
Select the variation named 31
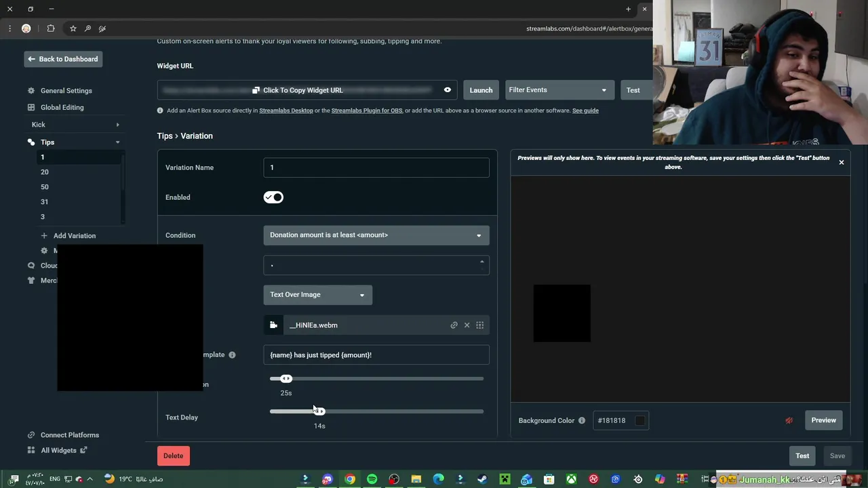pyautogui.click(x=44, y=202)
